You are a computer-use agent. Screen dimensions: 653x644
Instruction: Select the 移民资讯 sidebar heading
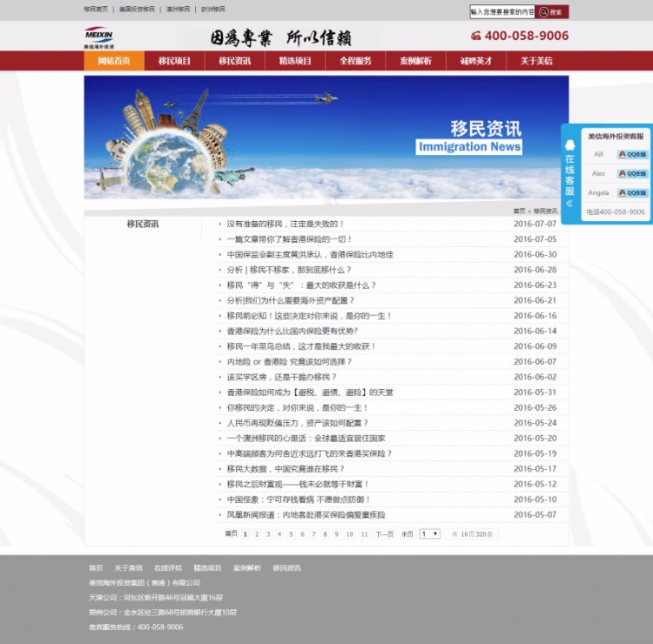tap(143, 224)
